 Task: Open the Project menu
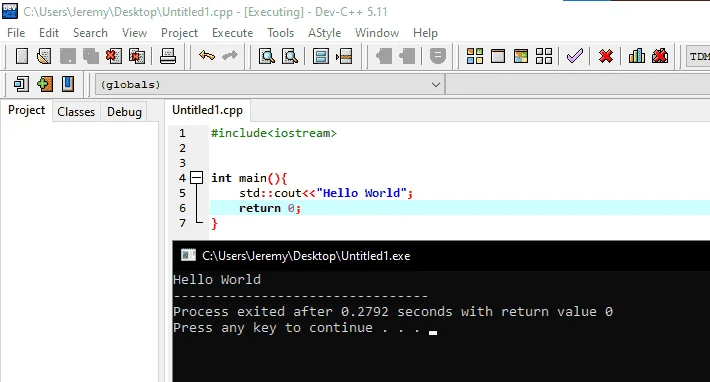(x=179, y=33)
